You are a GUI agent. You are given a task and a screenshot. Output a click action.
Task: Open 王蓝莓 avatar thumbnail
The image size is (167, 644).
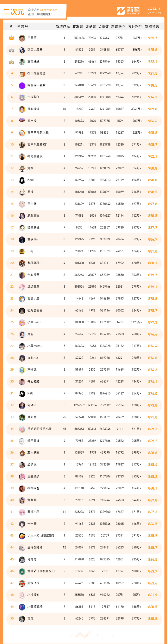tap(22, 38)
